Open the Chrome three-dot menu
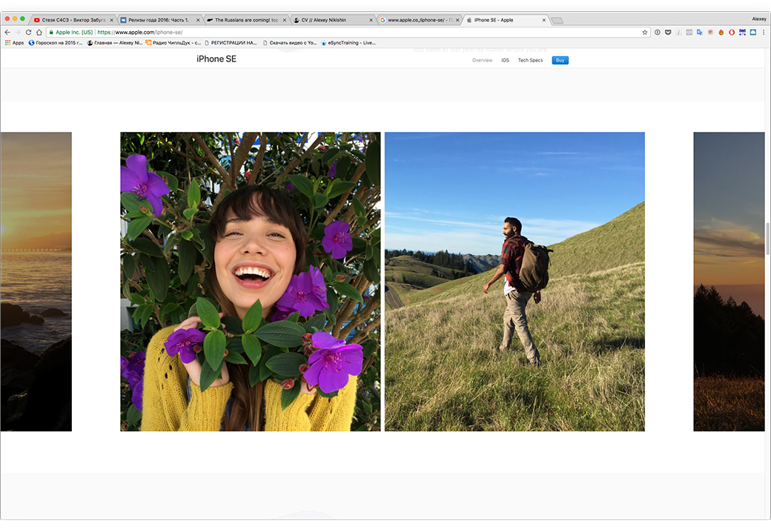Viewport: 771px width, 532px height. [x=764, y=33]
